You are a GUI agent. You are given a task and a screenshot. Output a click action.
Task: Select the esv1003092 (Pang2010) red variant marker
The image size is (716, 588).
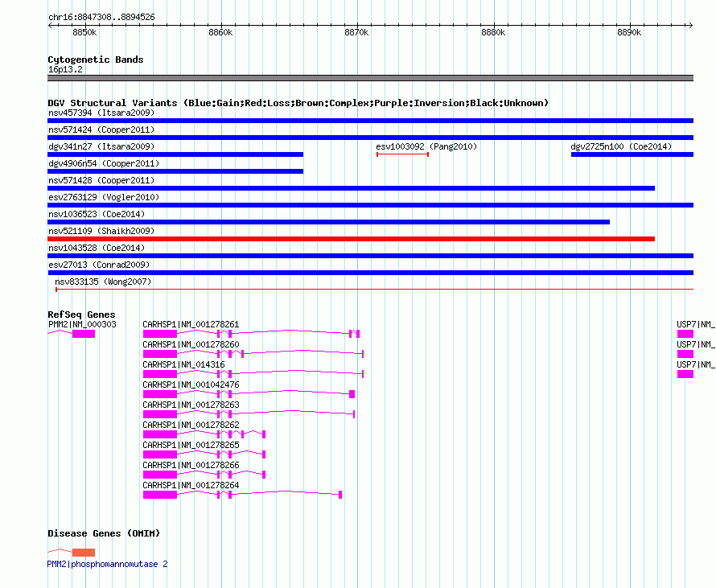(402, 154)
